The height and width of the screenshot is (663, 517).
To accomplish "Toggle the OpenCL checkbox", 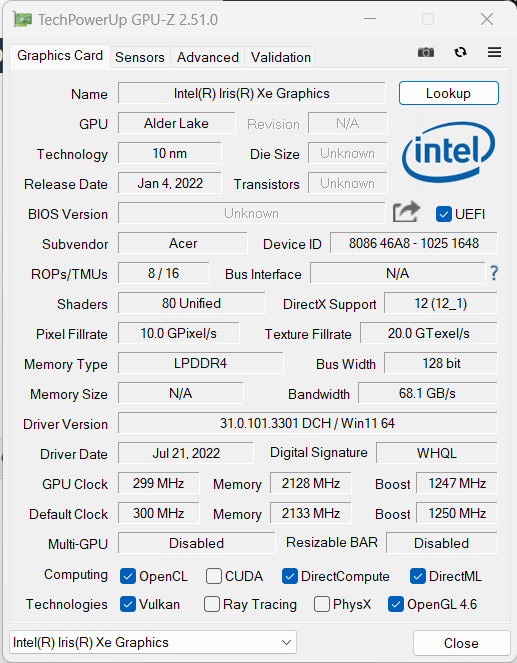I will [x=128, y=576].
